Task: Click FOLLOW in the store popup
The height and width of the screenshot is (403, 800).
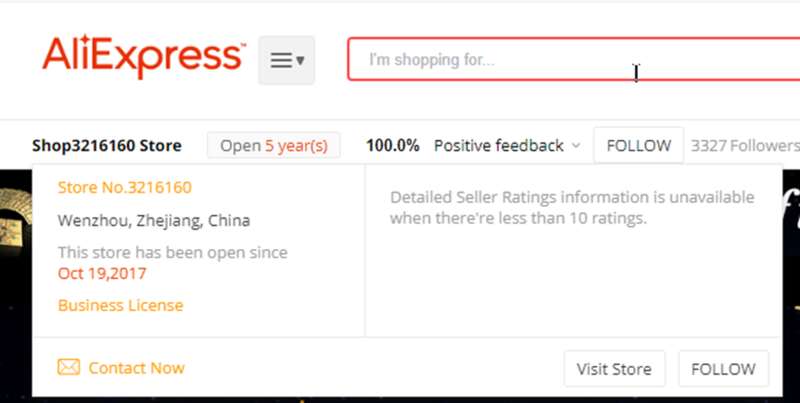Action: (723, 368)
